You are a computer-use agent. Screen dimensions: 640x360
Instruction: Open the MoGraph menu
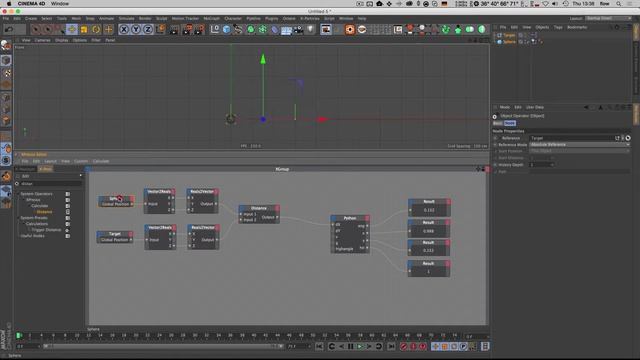[x=211, y=18]
